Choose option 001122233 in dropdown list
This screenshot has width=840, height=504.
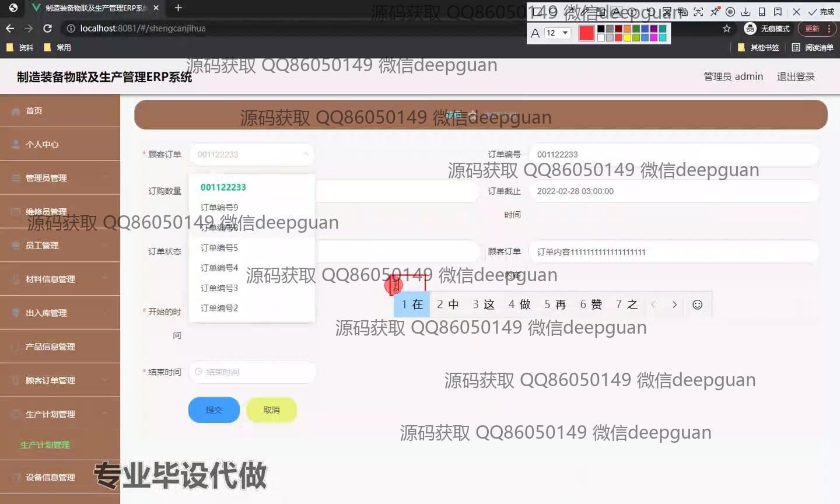[252, 187]
